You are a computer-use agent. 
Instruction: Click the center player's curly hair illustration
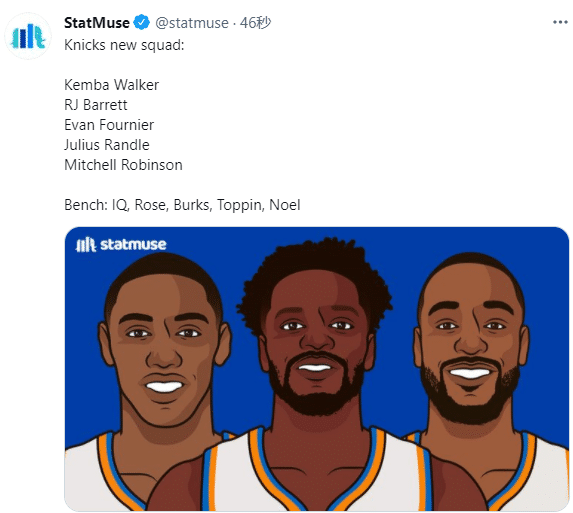314,270
